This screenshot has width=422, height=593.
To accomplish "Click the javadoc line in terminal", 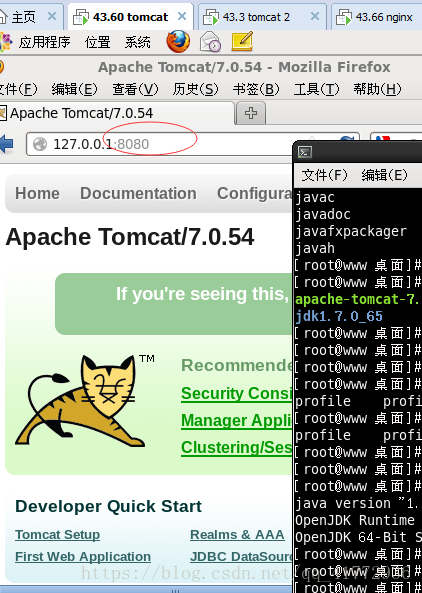I will (x=323, y=214).
